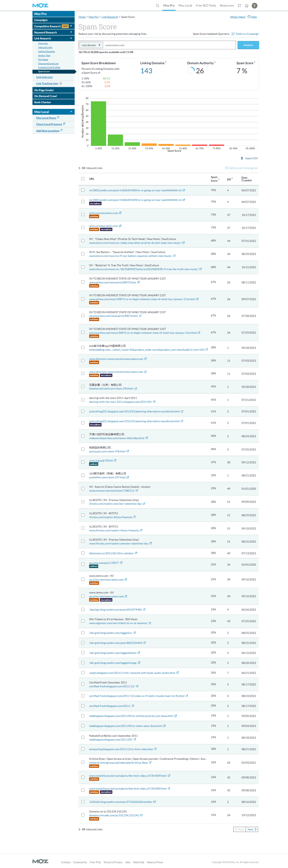Open the root domain dropdown
The height and width of the screenshot is (868, 288).
(x=91, y=45)
